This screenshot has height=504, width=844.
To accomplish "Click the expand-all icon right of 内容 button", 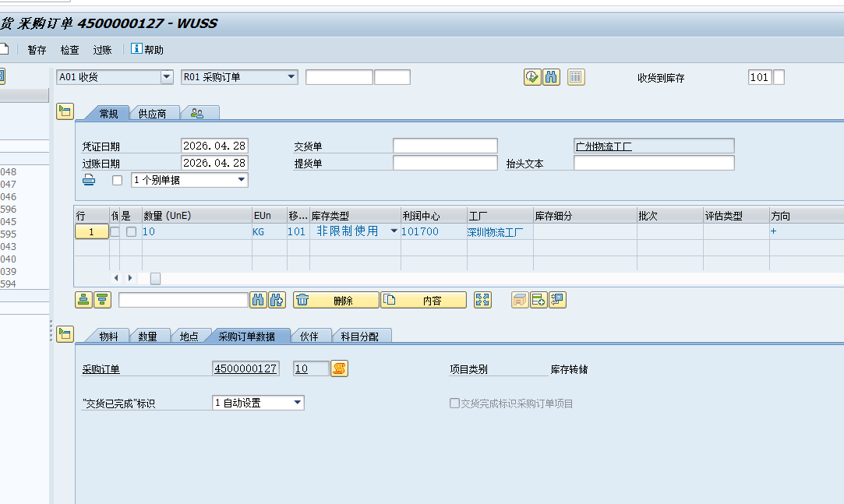I will (483, 300).
